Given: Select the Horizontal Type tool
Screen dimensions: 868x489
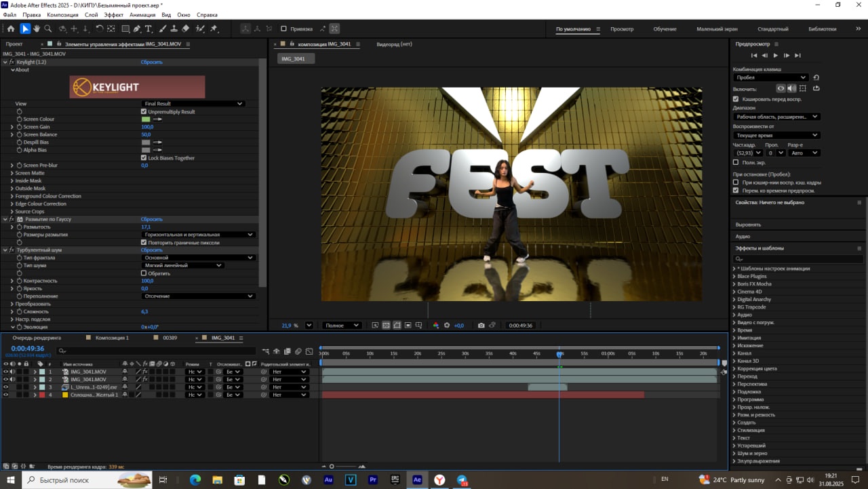Looking at the screenshot, I should tap(149, 28).
